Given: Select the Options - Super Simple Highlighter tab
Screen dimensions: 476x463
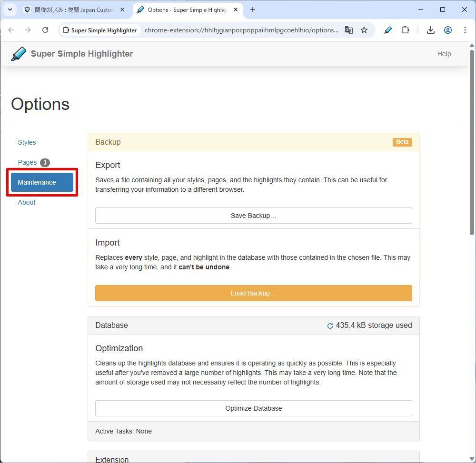Looking at the screenshot, I should click(188, 10).
